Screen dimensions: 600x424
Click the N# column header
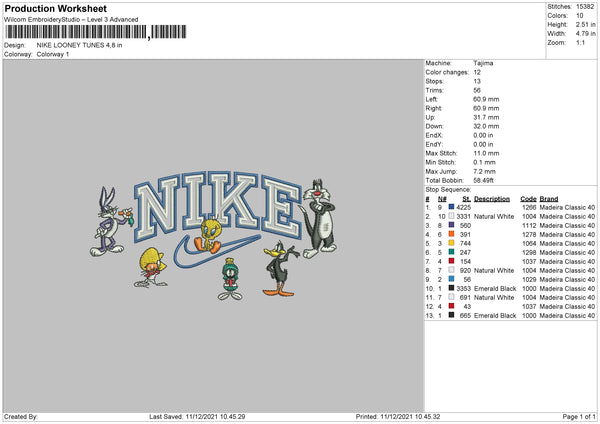coord(442,199)
